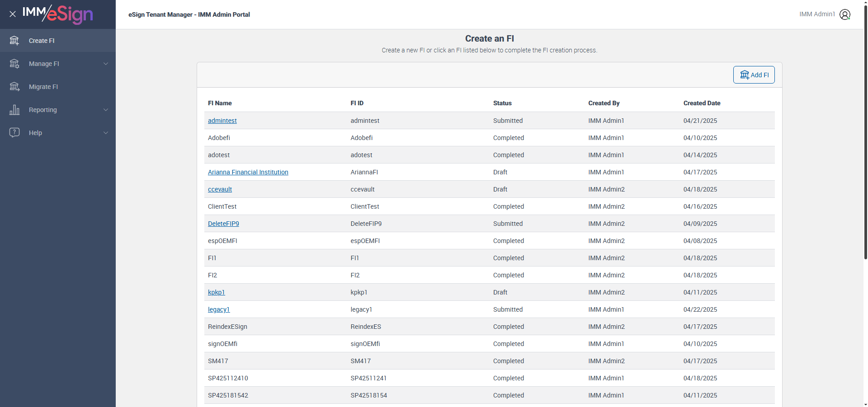Click the Create FI bank icon
The height and width of the screenshot is (407, 868).
coord(14,41)
